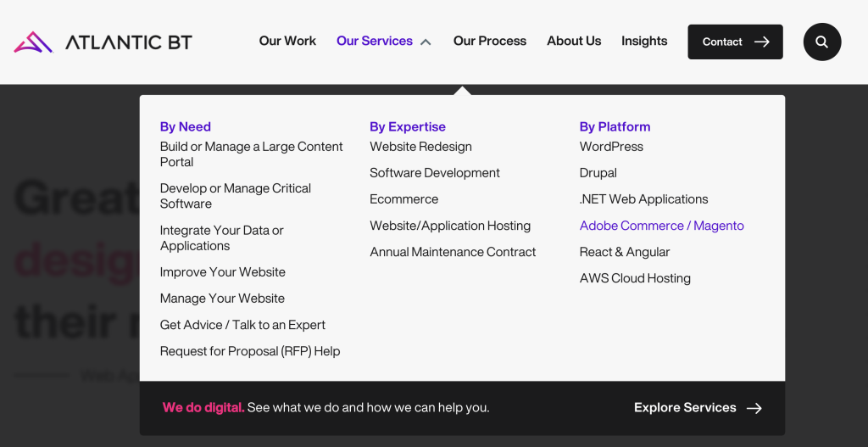Open Request for Proposal (RFP) Help
Image resolution: width=868 pixels, height=447 pixels.
click(250, 351)
